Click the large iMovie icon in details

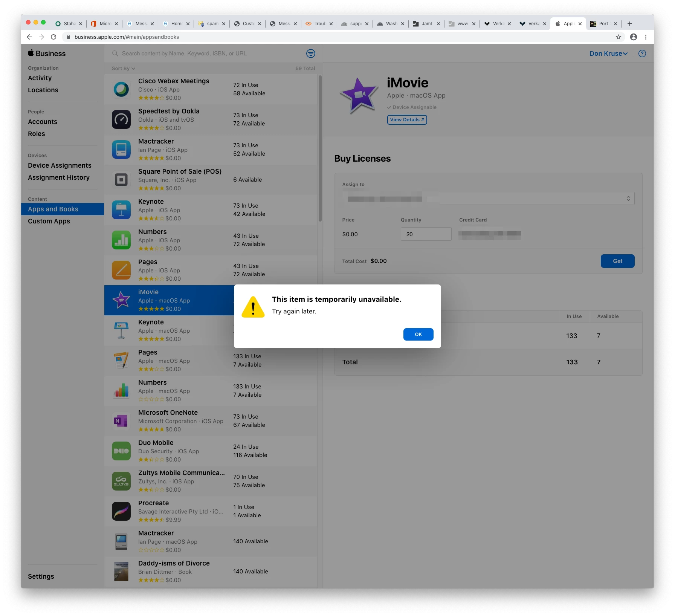[x=359, y=96]
